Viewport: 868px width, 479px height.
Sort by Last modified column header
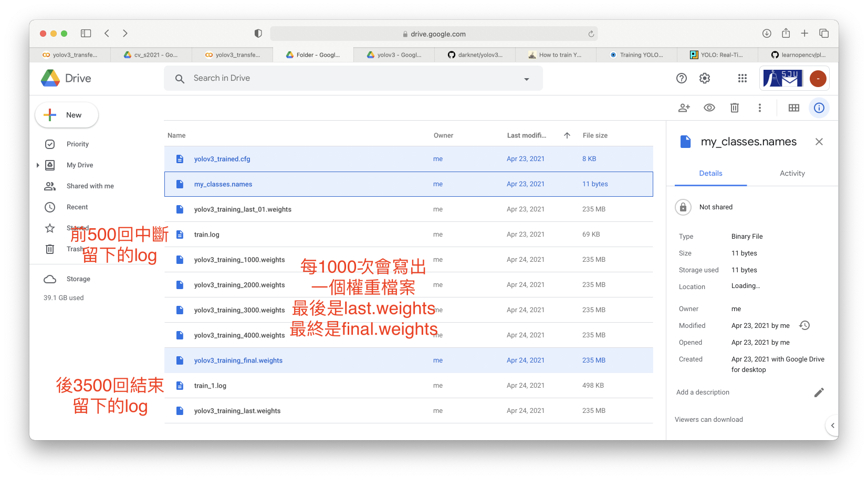(x=527, y=135)
